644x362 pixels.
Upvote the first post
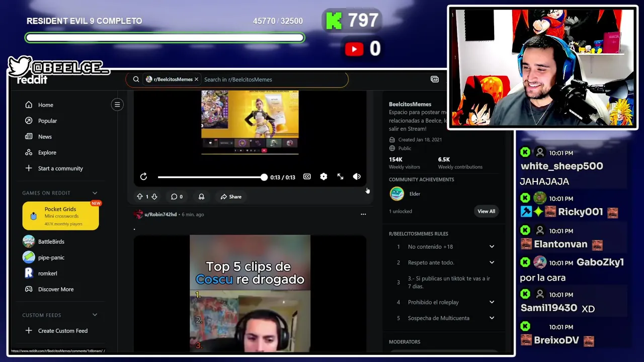(x=140, y=197)
